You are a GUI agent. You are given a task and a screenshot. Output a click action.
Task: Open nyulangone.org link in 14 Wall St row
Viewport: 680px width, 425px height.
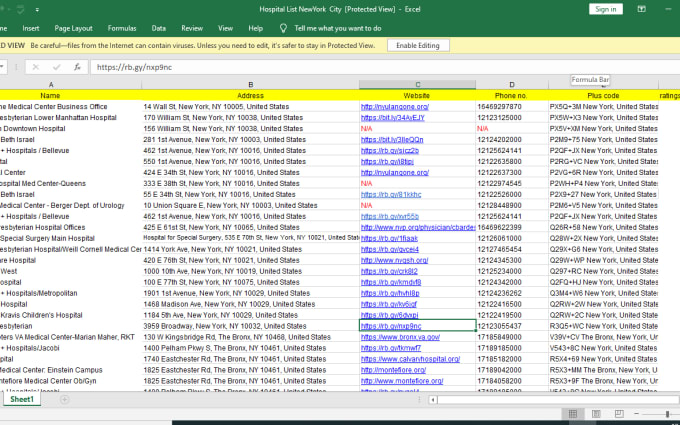click(395, 107)
